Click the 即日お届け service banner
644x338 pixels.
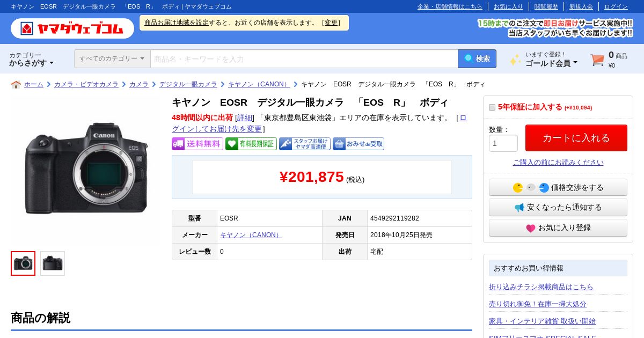(x=555, y=28)
